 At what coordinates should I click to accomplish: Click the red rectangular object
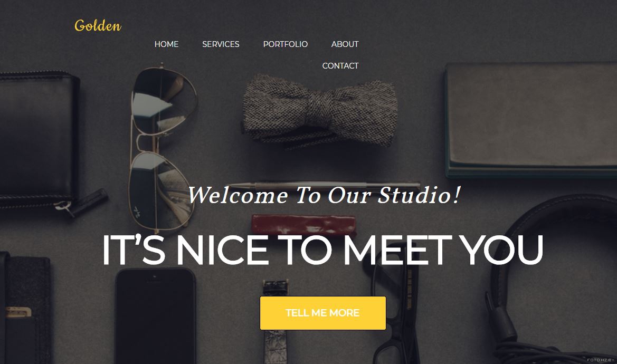[x=303, y=225]
